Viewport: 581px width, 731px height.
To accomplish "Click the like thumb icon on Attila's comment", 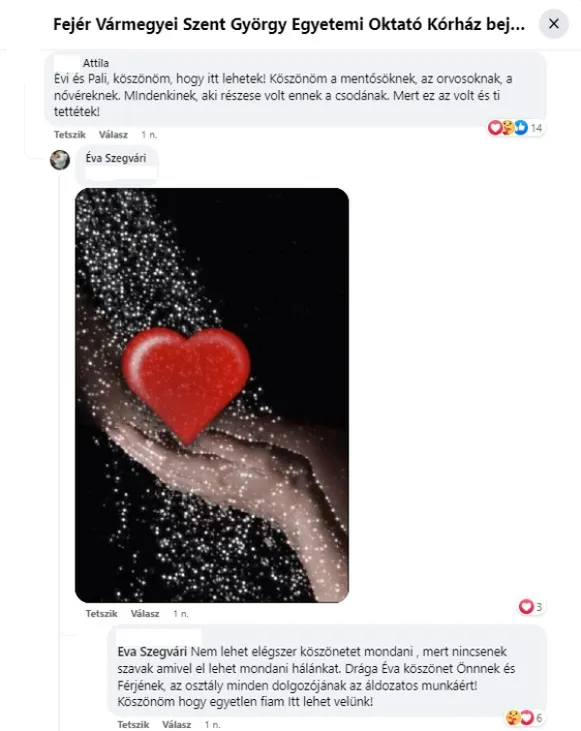I will [x=521, y=128].
